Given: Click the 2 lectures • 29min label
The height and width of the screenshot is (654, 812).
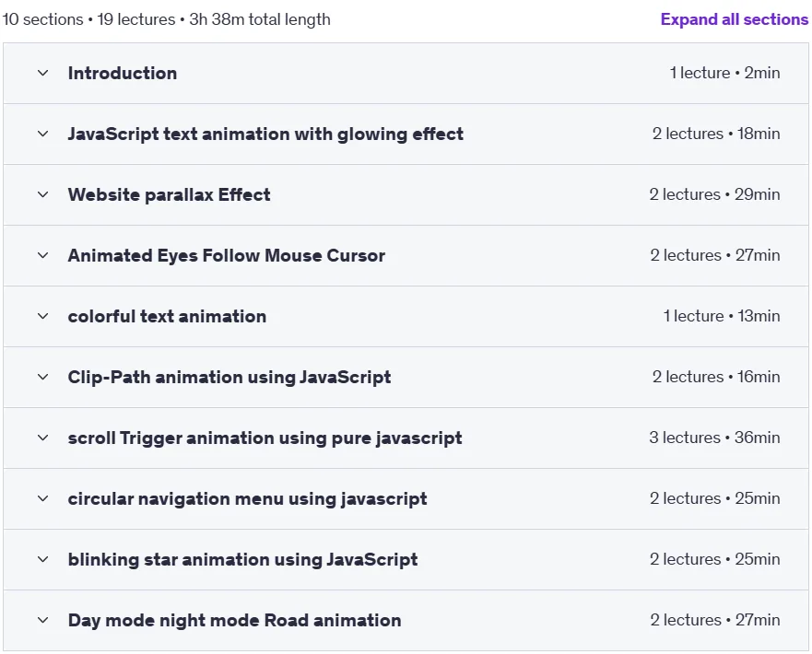Looking at the screenshot, I should tap(714, 194).
